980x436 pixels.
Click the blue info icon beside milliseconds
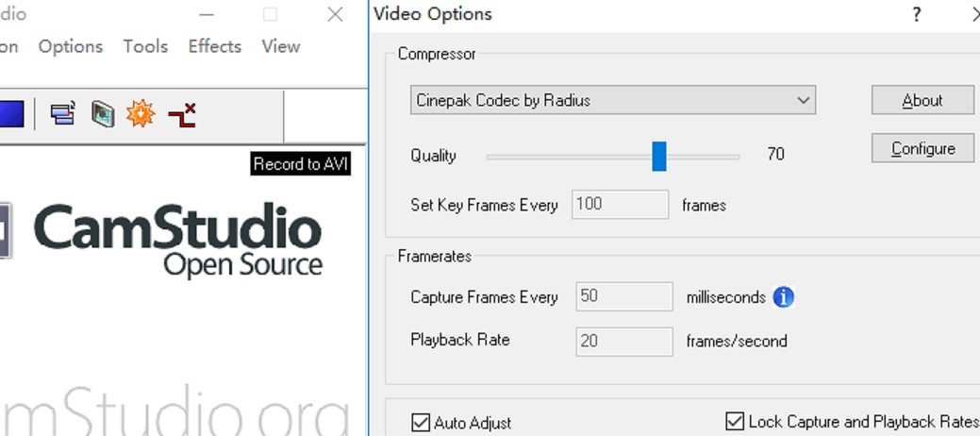pos(783,297)
